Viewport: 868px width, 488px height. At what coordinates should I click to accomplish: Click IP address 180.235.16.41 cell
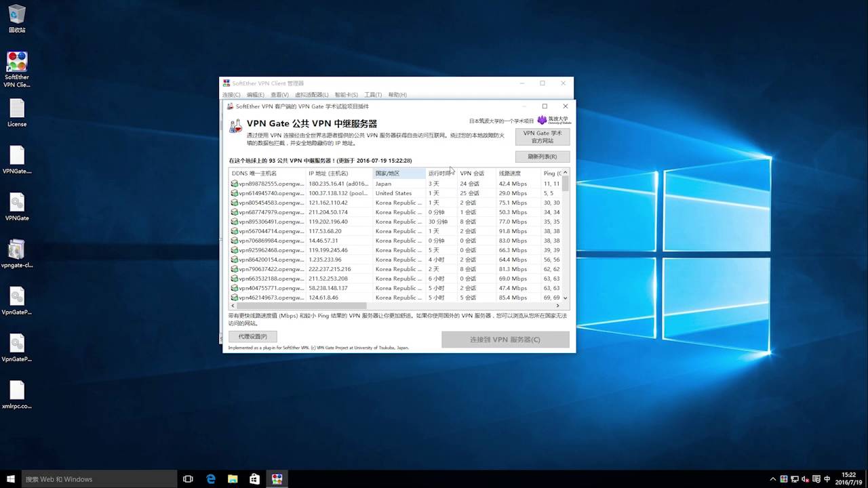point(338,184)
